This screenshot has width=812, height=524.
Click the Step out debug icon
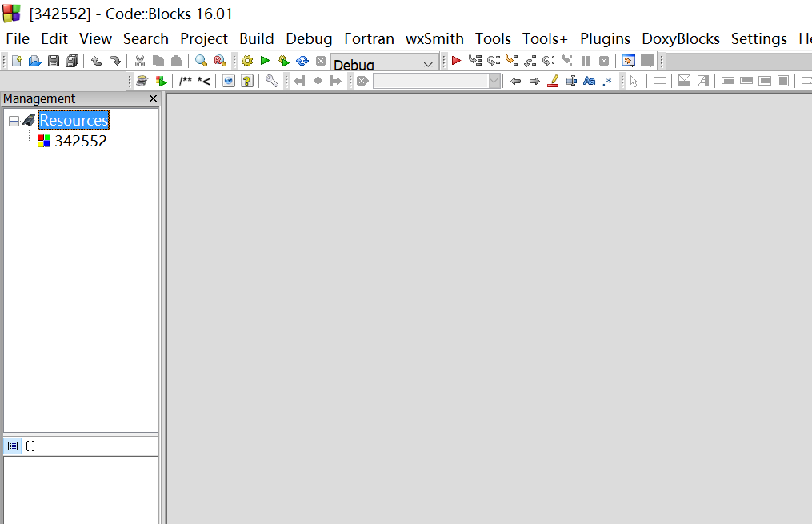tap(530, 61)
